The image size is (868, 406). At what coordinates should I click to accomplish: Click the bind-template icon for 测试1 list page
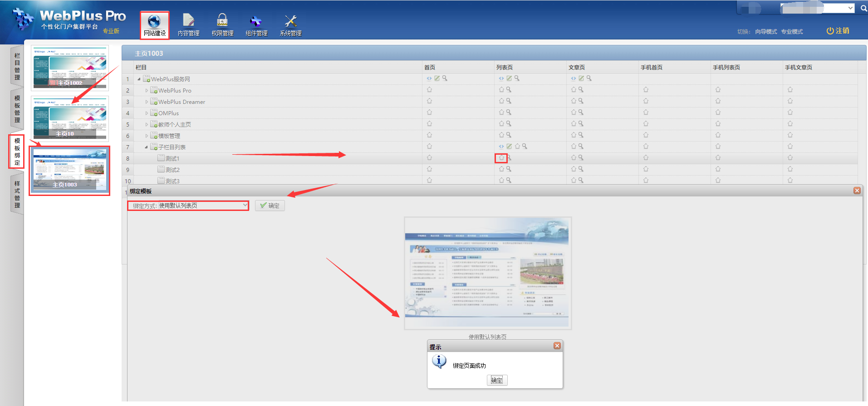coord(501,158)
